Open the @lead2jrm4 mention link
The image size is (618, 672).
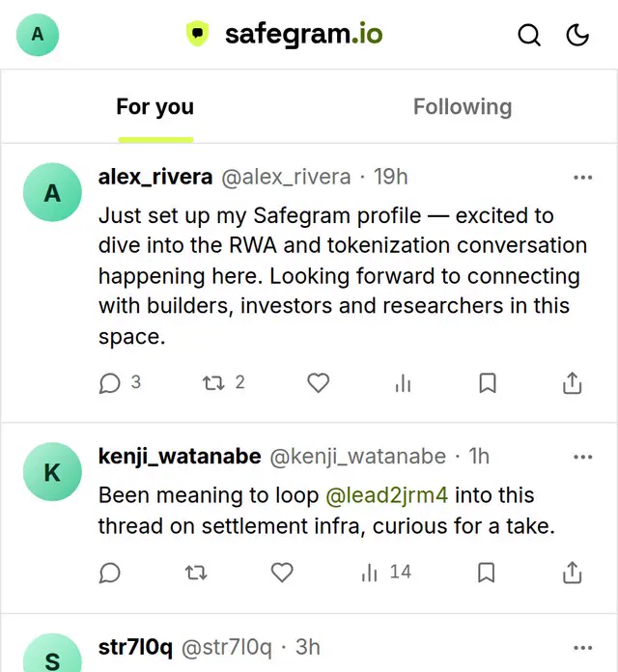point(387,495)
